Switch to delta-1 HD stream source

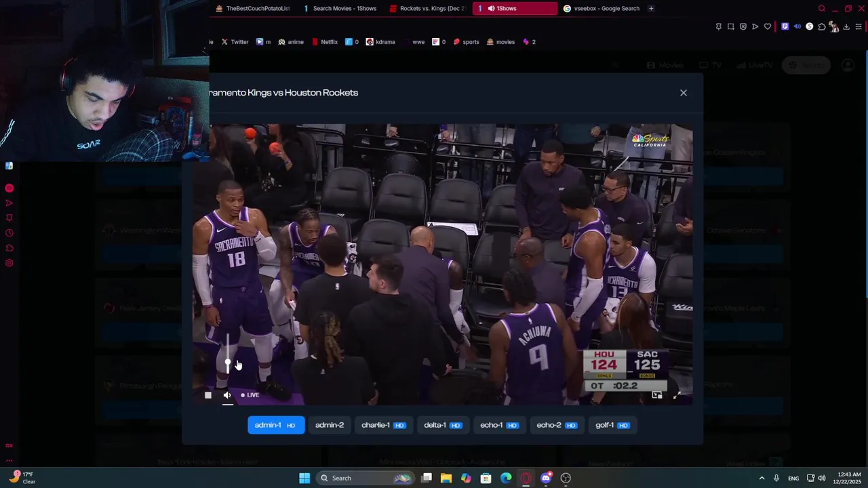coord(443,425)
